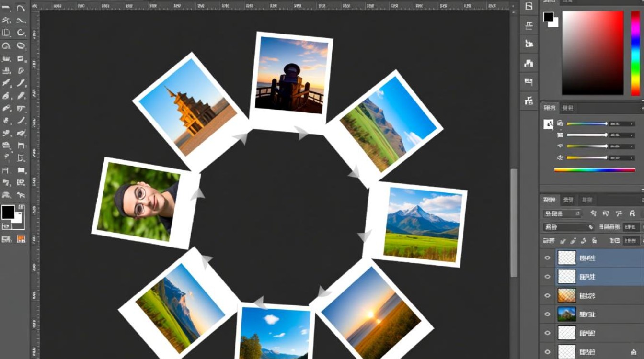Image resolution: width=644 pixels, height=359 pixels.
Task: Hide the first layer using its eye icon
Action: pyautogui.click(x=548, y=258)
